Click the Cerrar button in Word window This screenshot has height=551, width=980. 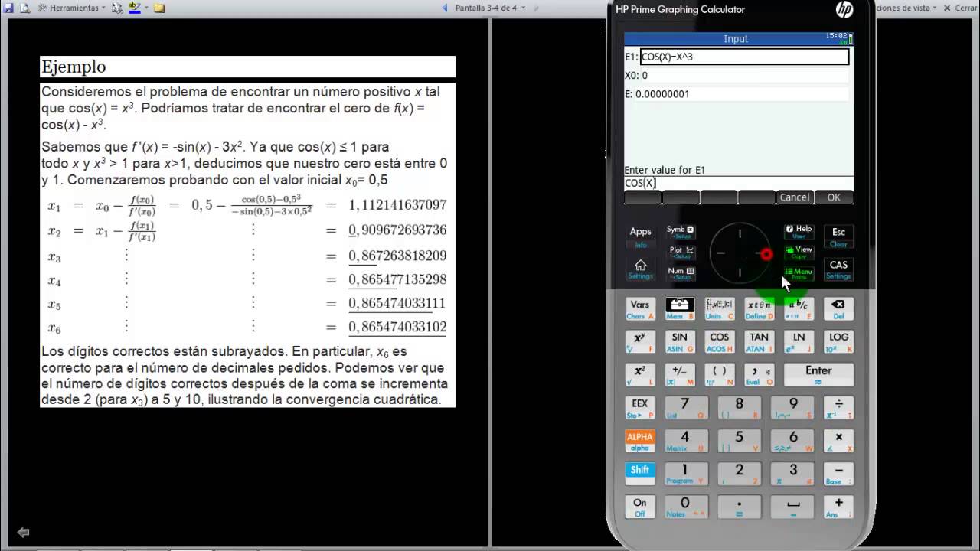tap(960, 8)
